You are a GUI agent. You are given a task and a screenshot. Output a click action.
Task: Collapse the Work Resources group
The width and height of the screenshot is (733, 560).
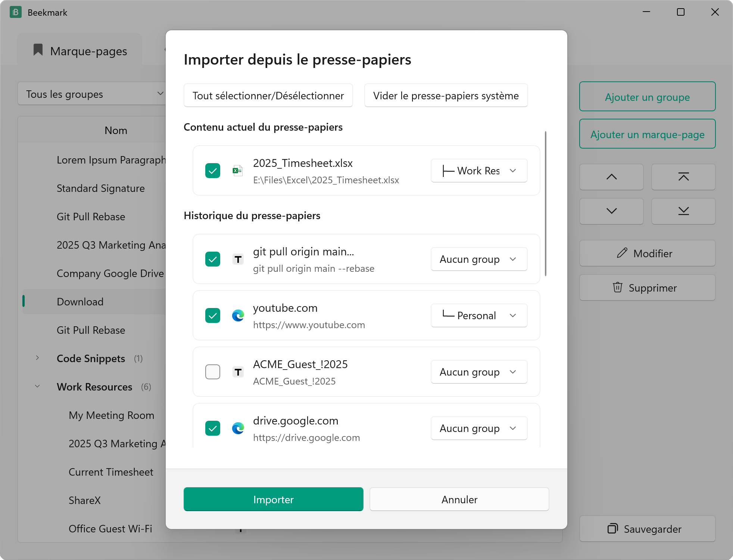37,386
